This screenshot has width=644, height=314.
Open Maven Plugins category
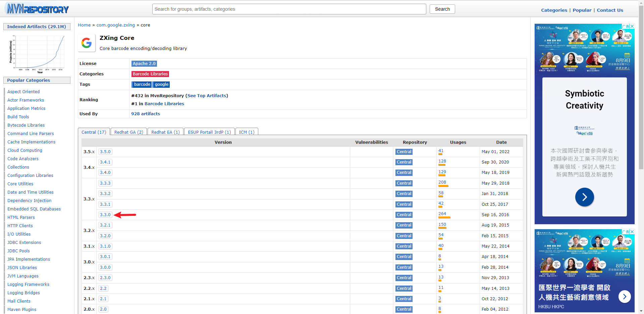point(22,309)
